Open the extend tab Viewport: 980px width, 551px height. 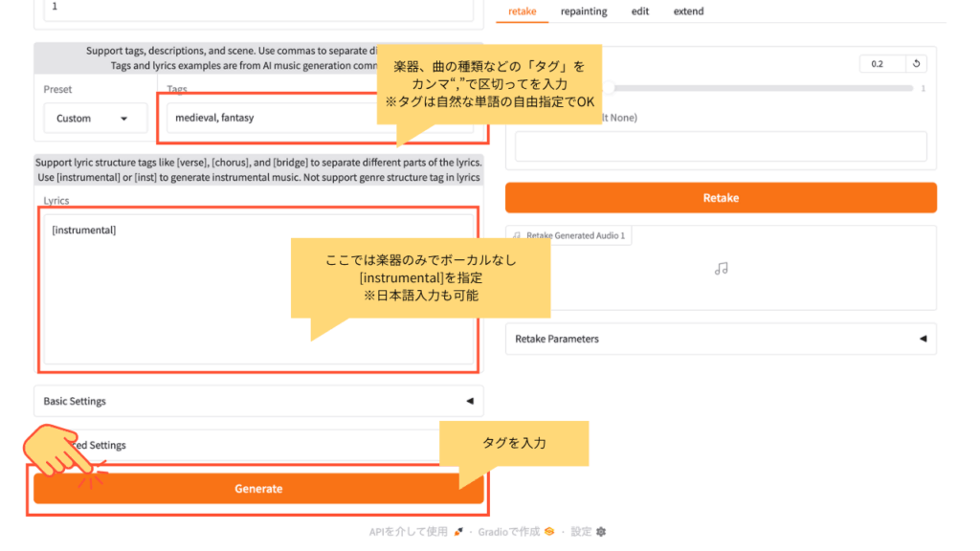pos(688,11)
